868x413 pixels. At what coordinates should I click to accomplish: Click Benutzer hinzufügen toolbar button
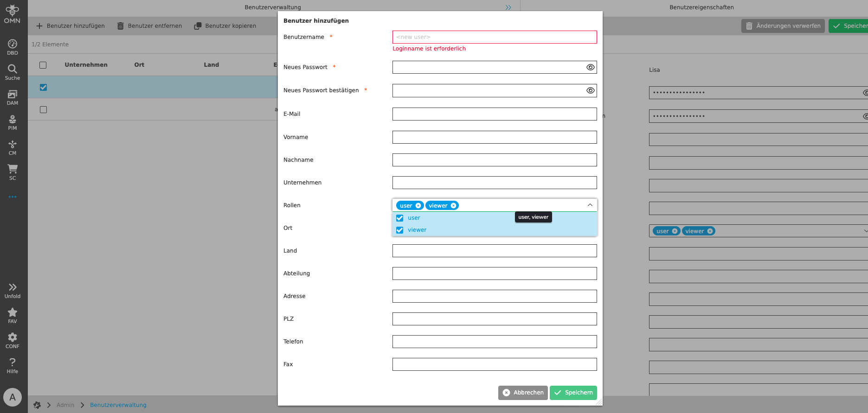coord(71,26)
